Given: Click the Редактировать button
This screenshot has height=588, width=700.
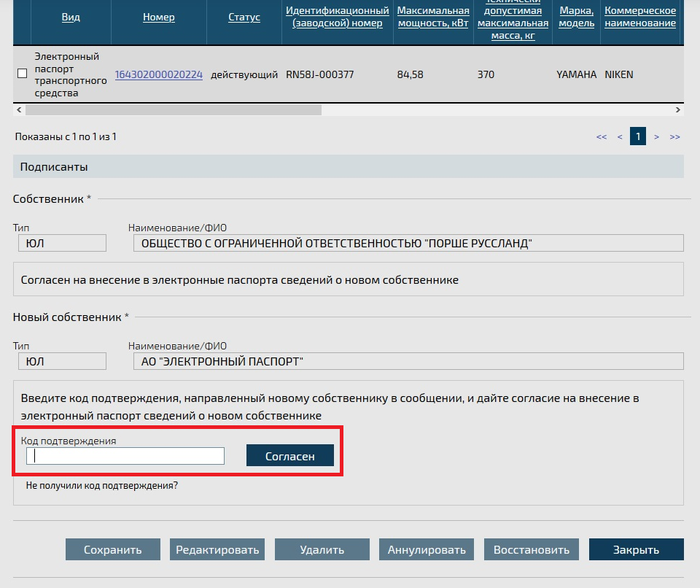Looking at the screenshot, I should point(217,549).
